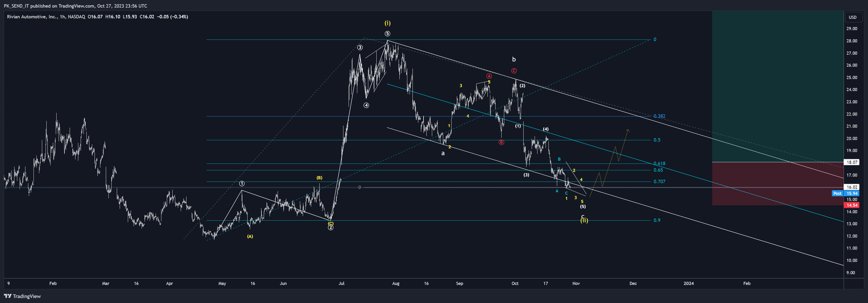
Task: Click the 0.618 Fibonacci level label
Action: point(660,164)
